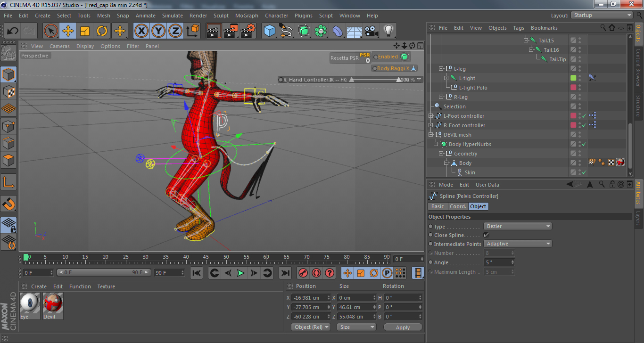Click the Apply button

coord(403,327)
